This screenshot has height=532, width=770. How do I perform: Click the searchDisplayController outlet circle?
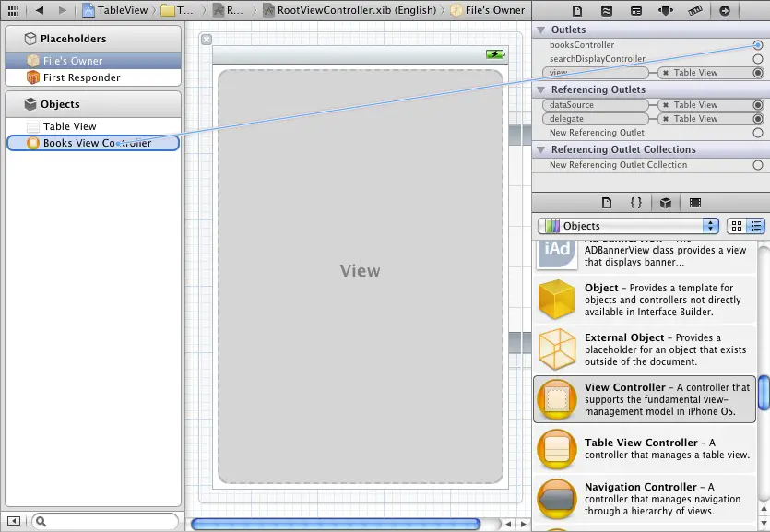(x=758, y=59)
